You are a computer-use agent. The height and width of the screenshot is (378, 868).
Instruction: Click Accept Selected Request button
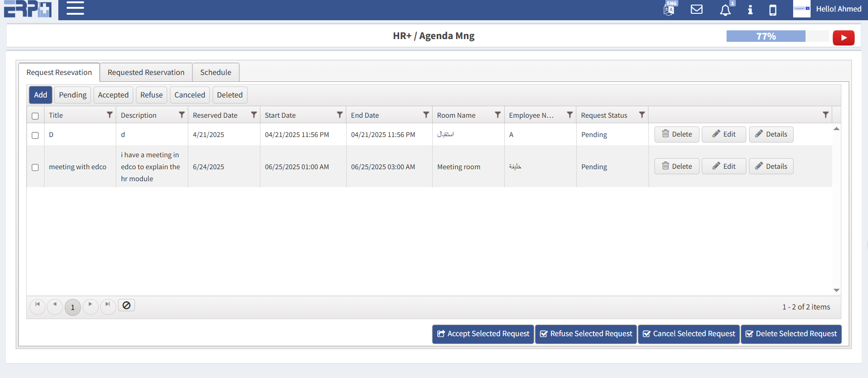(x=483, y=334)
